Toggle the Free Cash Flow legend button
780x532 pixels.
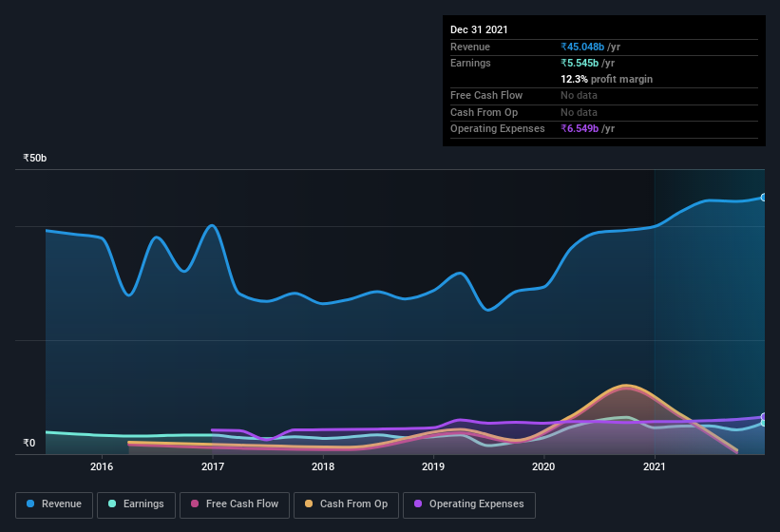pos(235,504)
